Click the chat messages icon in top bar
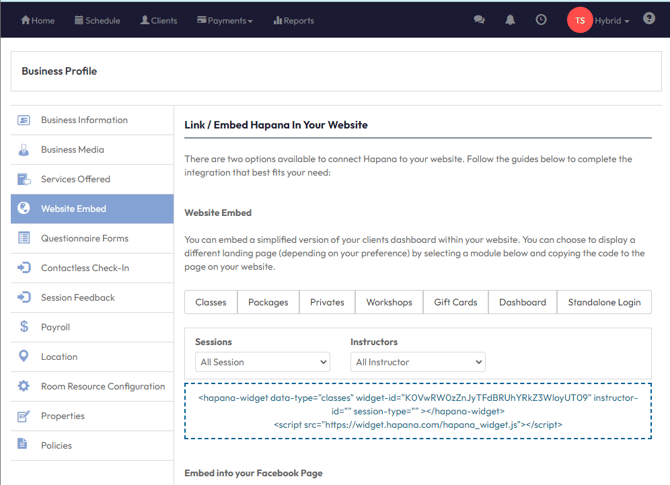This screenshot has width=670, height=485. (x=480, y=20)
